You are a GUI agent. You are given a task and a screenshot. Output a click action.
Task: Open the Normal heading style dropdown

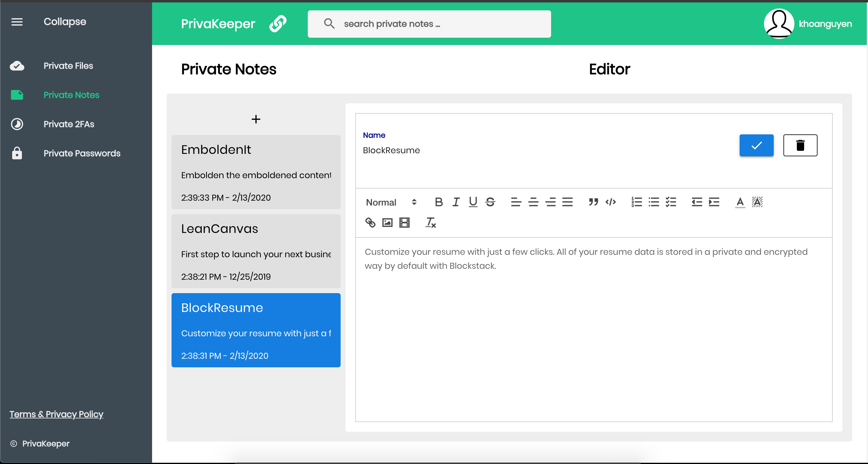(391, 202)
